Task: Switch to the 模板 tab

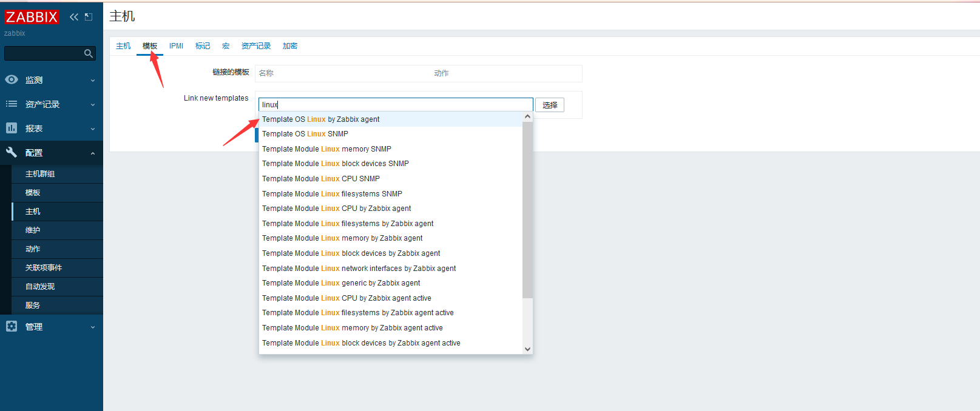Action: coord(150,46)
